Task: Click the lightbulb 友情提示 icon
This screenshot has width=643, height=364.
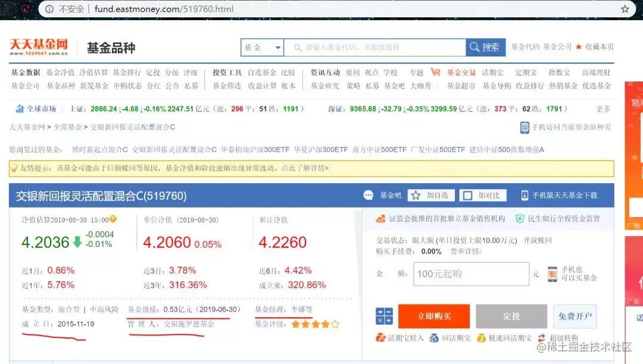Action: coord(14,168)
